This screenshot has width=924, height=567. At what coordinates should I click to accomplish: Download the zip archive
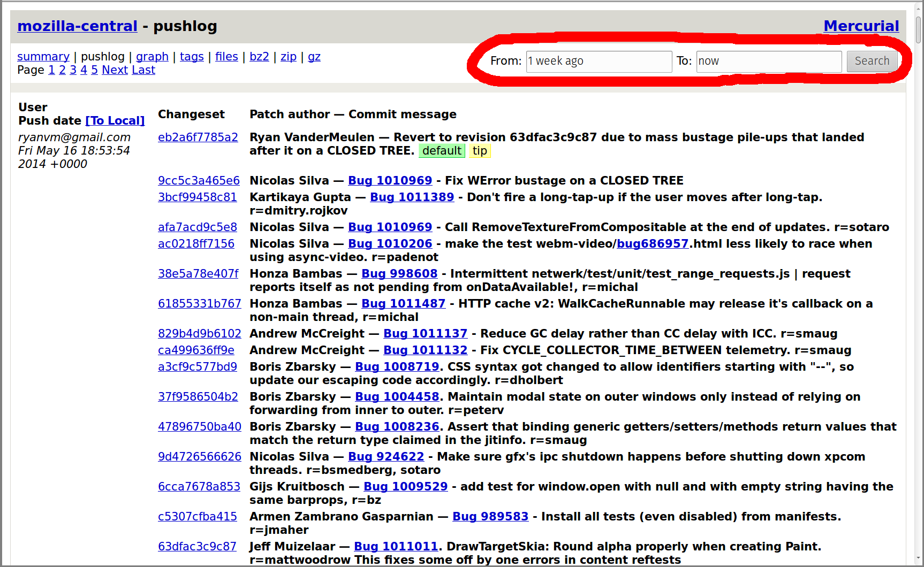click(289, 57)
